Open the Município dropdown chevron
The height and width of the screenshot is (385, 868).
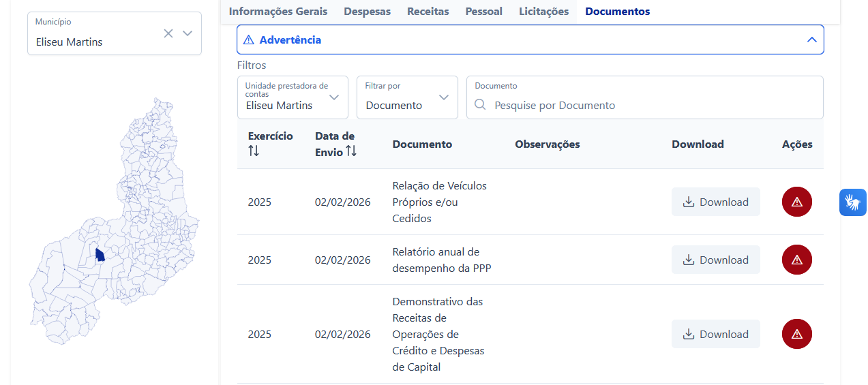[x=188, y=33]
